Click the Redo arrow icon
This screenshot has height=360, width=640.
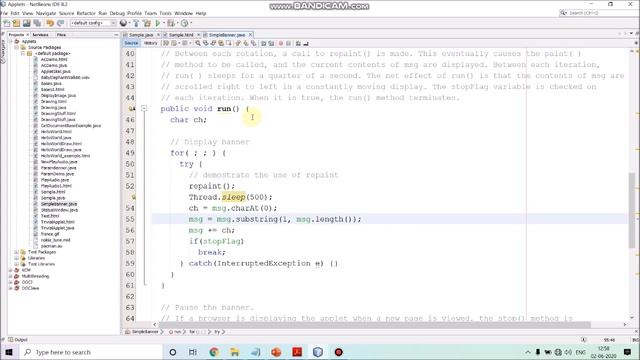(x=60, y=23)
